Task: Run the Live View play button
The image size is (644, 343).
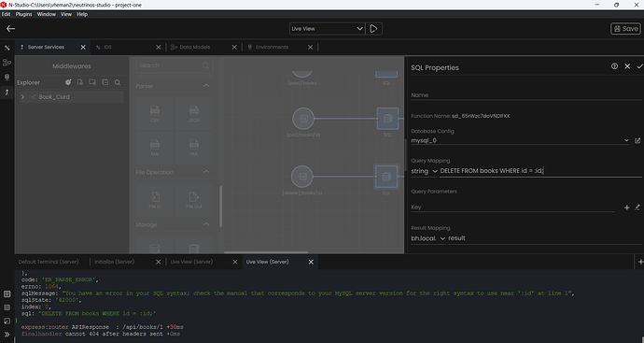Action: click(x=373, y=29)
